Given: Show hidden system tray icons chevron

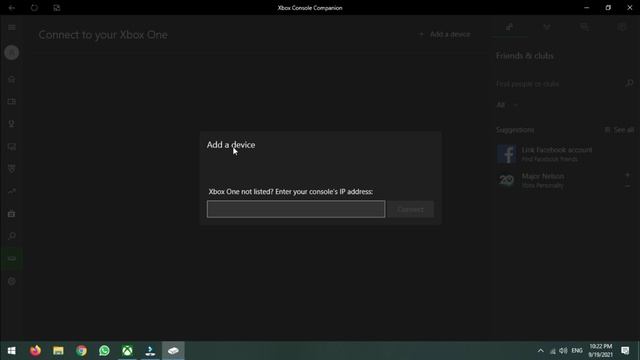Looking at the screenshot, I should coord(540,351).
